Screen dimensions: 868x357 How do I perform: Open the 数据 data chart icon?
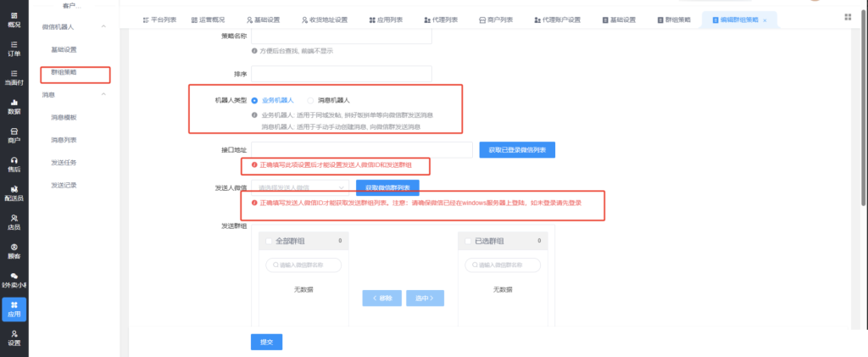14,106
